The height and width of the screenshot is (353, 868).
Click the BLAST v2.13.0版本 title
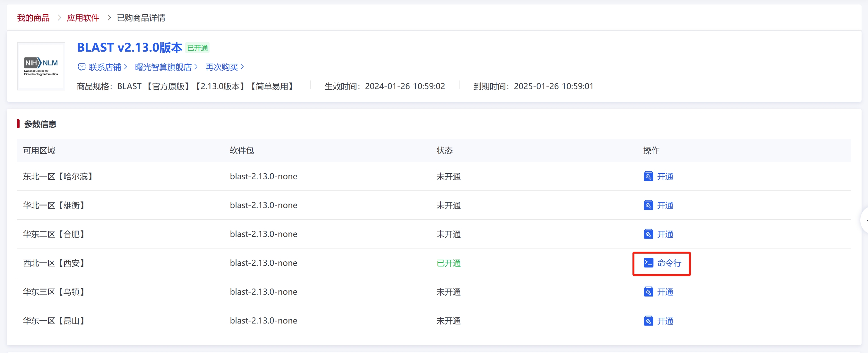129,47
